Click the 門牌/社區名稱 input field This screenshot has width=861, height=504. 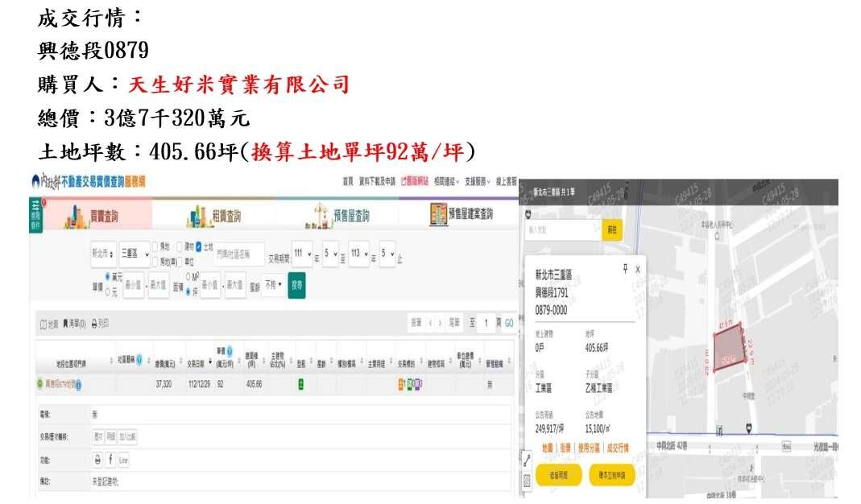pyautogui.click(x=239, y=253)
